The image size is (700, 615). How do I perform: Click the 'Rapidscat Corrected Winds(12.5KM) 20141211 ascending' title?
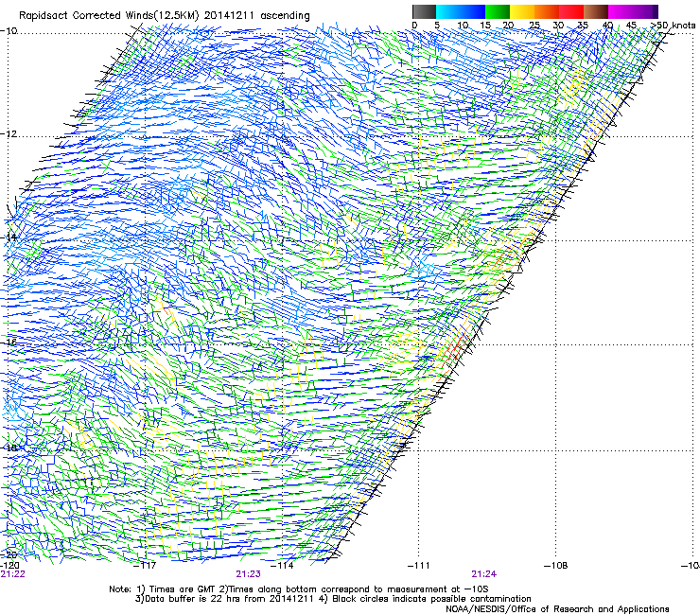point(165,16)
